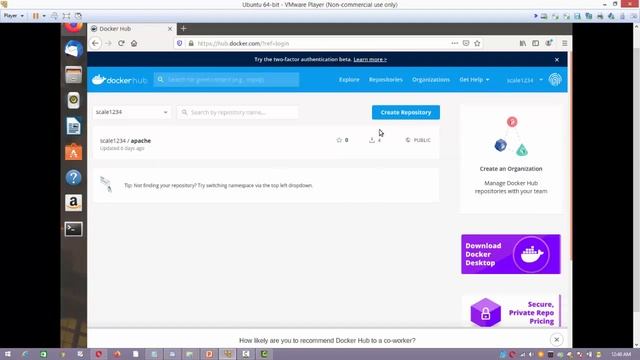
Task: Close the recommend Docker Hub survey
Action: (556, 340)
